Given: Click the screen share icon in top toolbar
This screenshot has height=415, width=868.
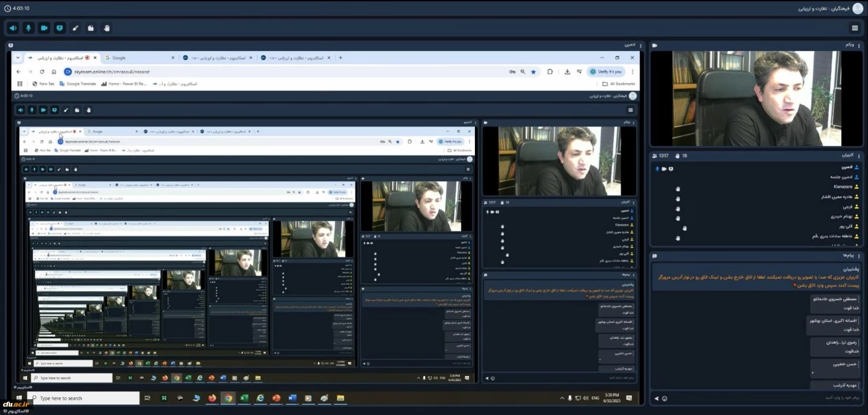Looking at the screenshot, I should pos(59,28).
